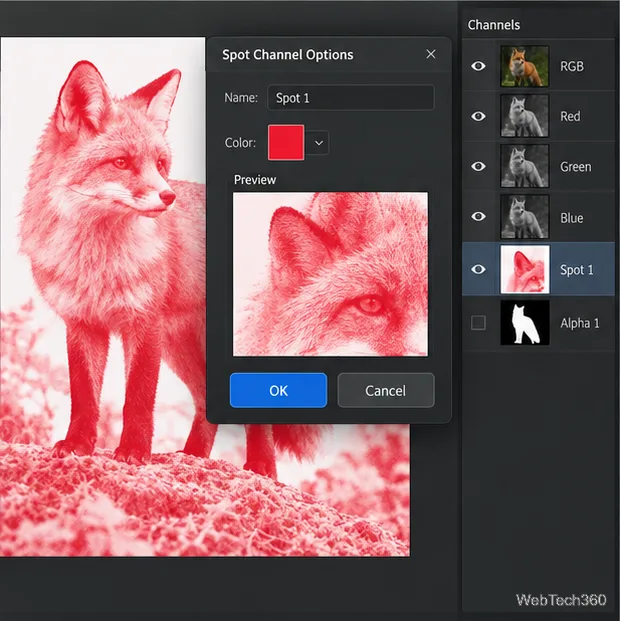This screenshot has width=620, height=621.
Task: Click the Name field containing Spot 1
Action: pos(351,98)
